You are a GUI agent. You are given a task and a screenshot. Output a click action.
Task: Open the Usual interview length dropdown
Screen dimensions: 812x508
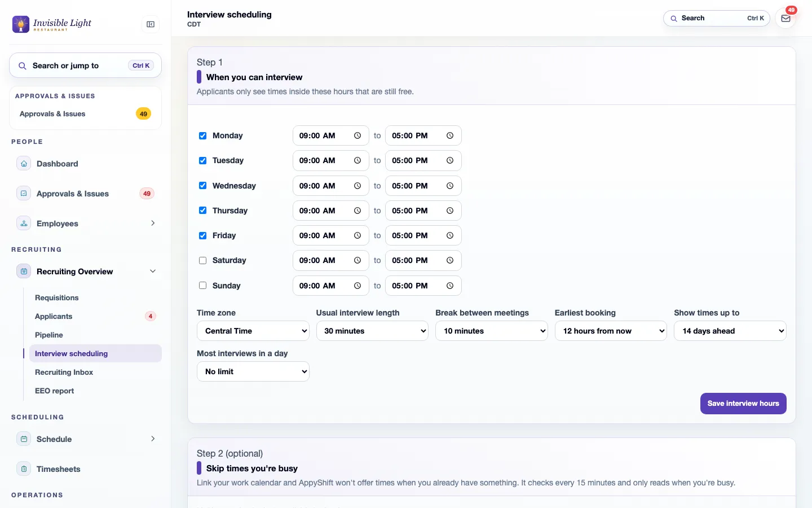[x=372, y=331]
